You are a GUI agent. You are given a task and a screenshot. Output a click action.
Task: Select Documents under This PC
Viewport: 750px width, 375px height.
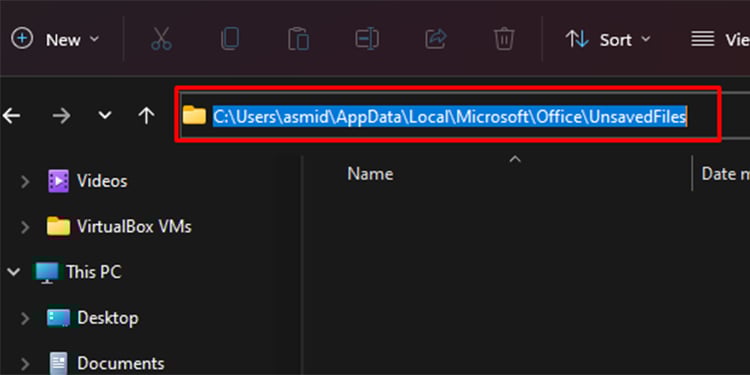click(x=121, y=364)
